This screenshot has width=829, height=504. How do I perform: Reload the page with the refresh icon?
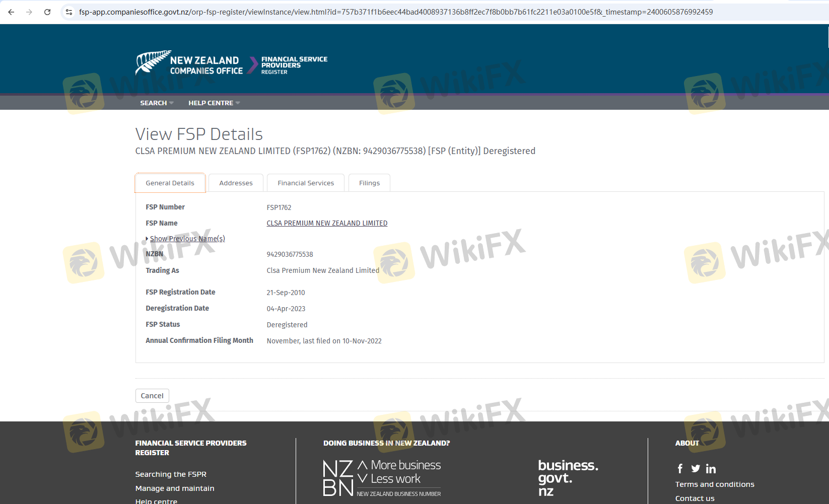pos(47,12)
